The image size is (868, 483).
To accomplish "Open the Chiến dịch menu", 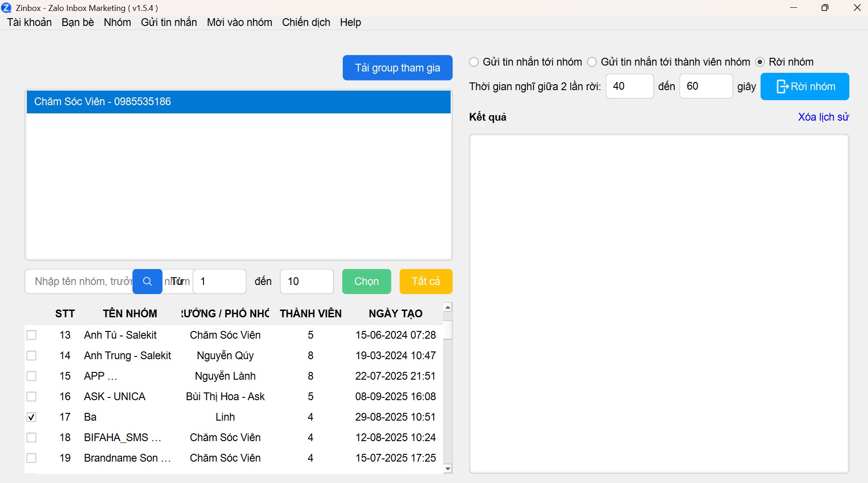I will (x=306, y=22).
